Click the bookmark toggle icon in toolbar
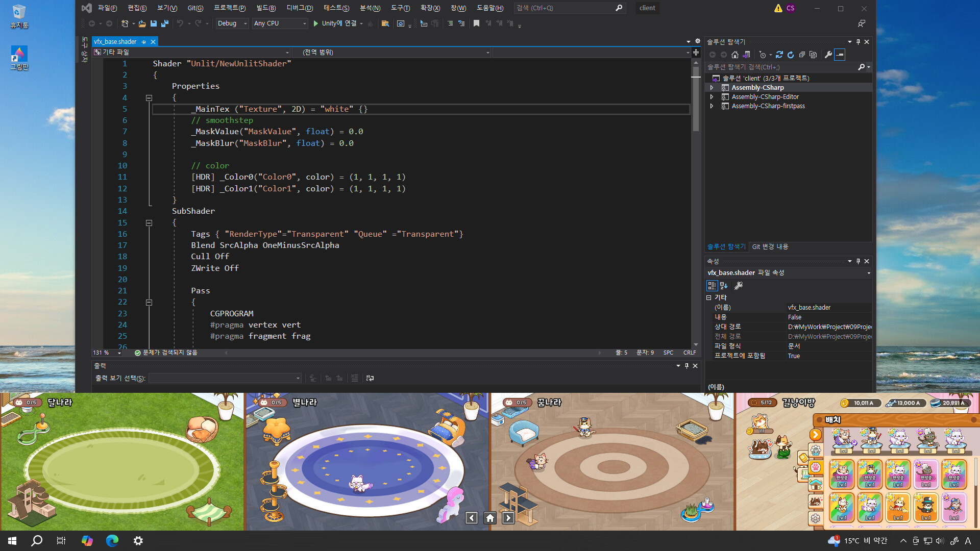This screenshot has width=980, height=551. tap(476, 23)
